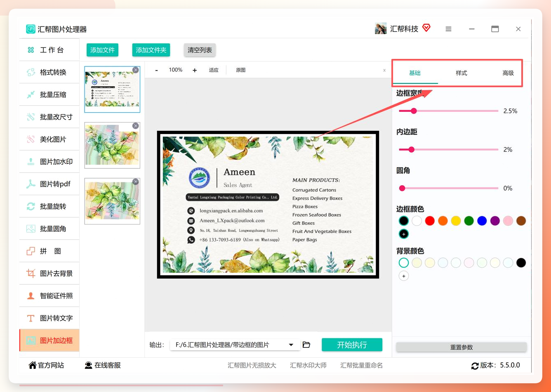Choose the 批量改尺寸 batch resize icon
551x392 pixels.
(31, 117)
